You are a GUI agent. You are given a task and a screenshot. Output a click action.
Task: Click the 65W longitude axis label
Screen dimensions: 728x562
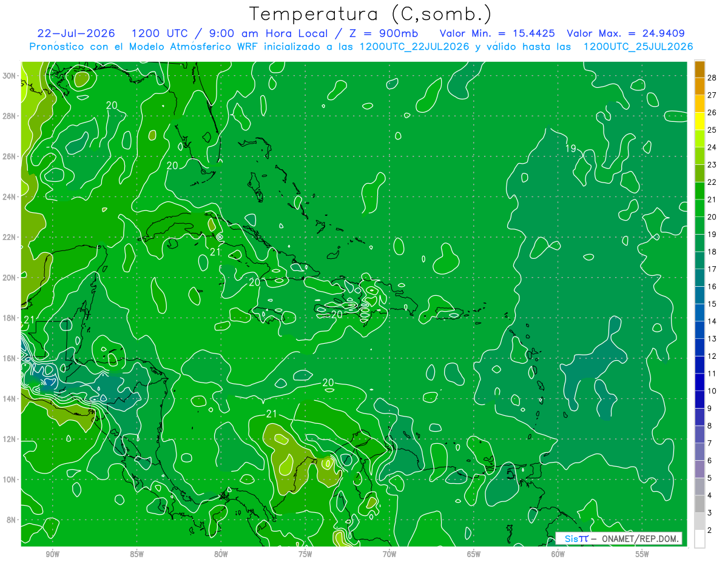(474, 554)
